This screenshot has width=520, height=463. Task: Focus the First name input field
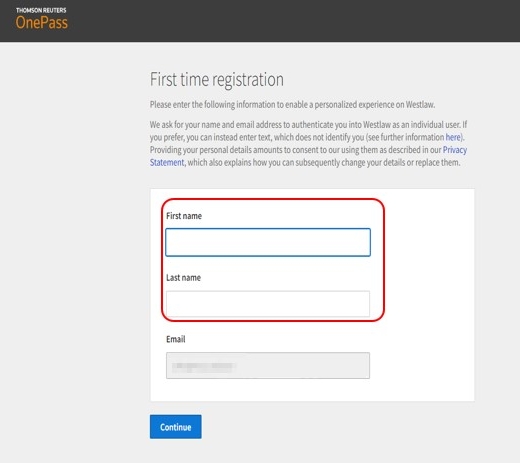(268, 242)
